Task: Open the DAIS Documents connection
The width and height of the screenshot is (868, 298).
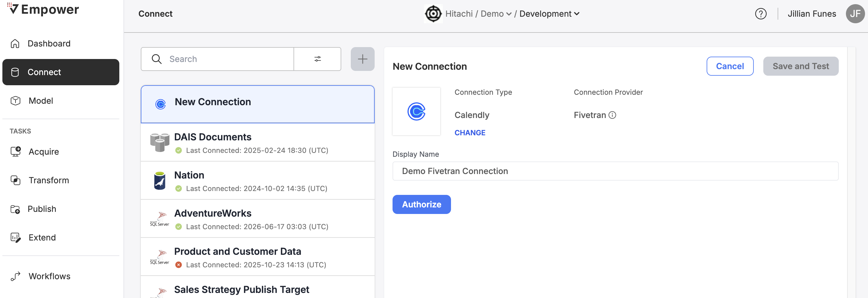Action: [258, 142]
